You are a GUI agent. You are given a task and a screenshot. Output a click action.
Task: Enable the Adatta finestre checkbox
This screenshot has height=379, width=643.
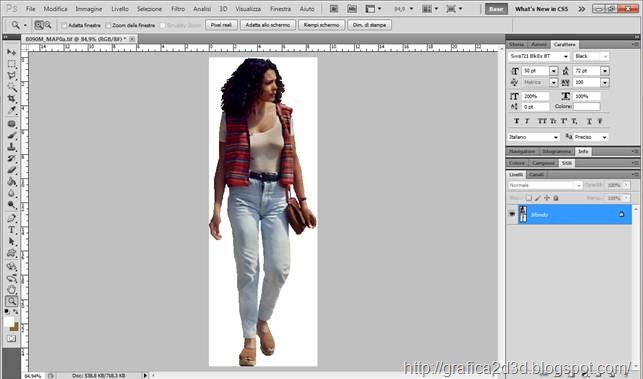tap(64, 25)
